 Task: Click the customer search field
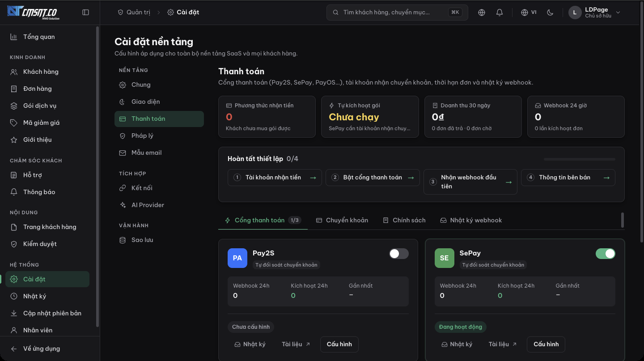click(x=397, y=13)
